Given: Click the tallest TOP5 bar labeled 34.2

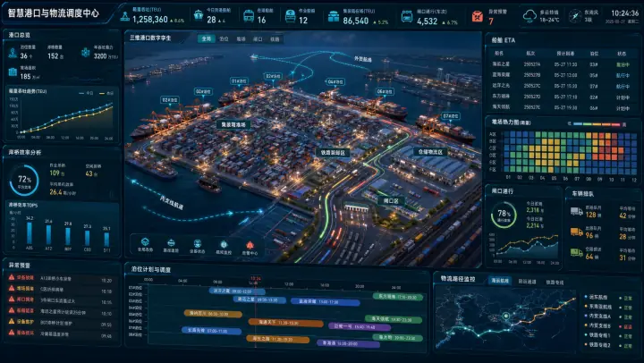Looking at the screenshot, I should 30,233.
